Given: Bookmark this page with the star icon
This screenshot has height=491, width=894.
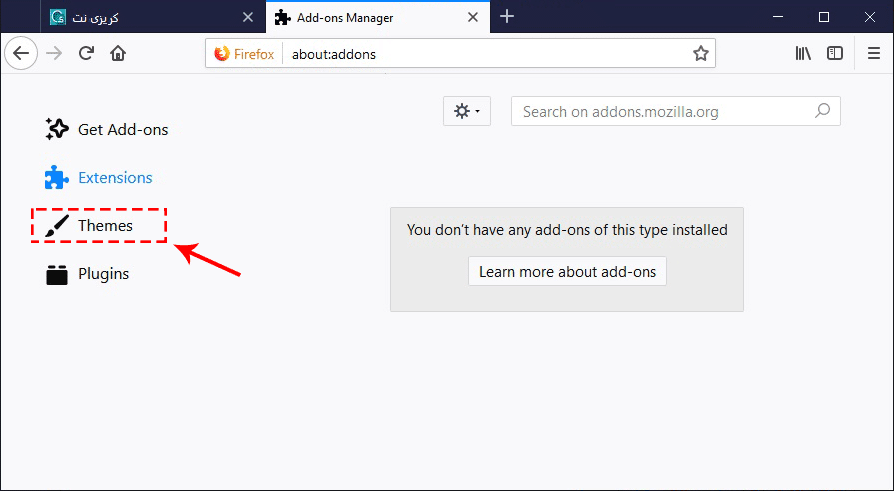Looking at the screenshot, I should point(701,54).
